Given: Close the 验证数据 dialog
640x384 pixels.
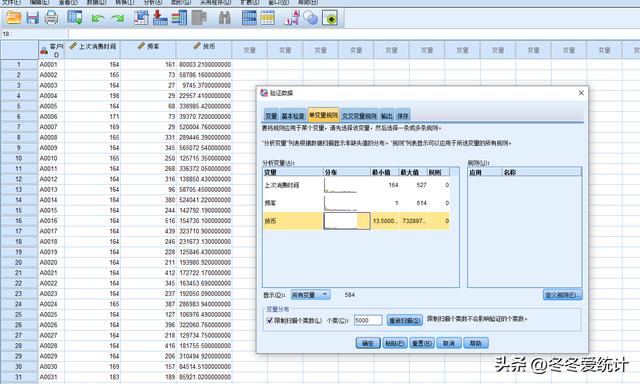Looking at the screenshot, I should [581, 93].
